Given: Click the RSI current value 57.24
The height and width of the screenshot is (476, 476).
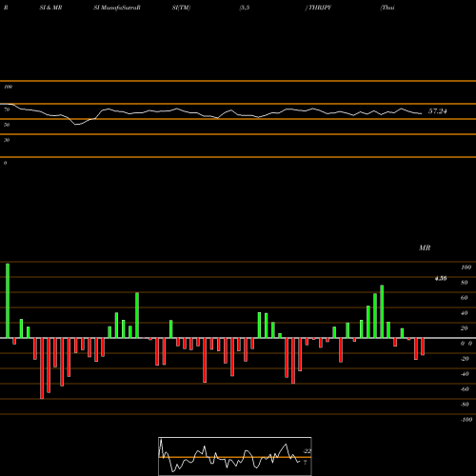Looking at the screenshot, I should tap(437, 111).
